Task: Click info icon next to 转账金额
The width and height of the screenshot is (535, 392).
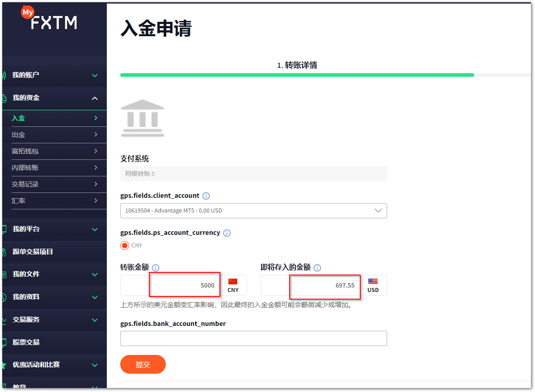Action: pyautogui.click(x=156, y=268)
